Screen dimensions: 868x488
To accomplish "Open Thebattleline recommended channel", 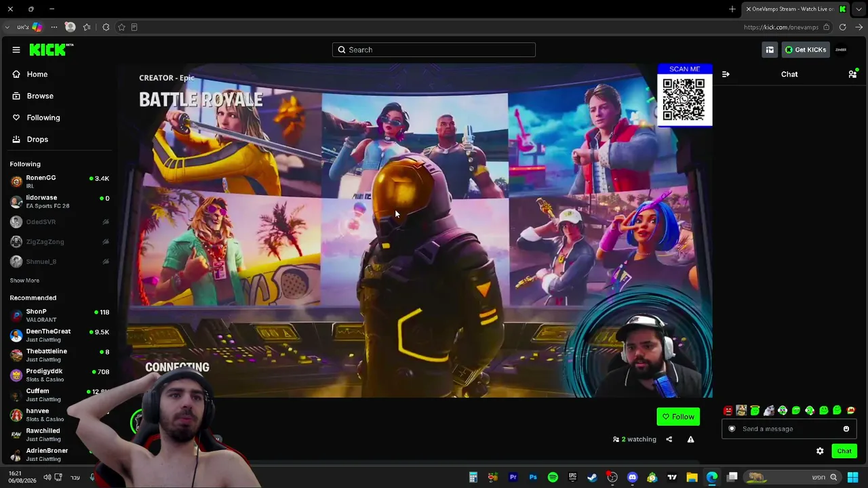I will click(60, 354).
